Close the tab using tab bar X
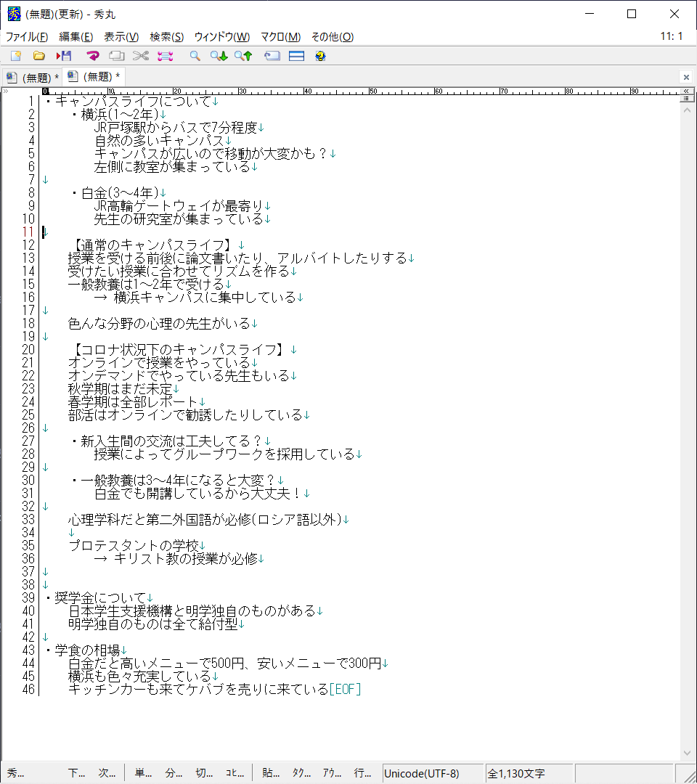The width and height of the screenshot is (697, 784). 686,77
